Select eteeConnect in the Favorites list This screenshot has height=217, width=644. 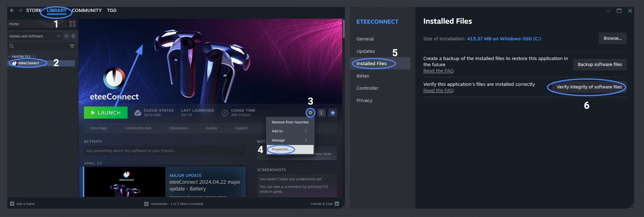coord(41,63)
